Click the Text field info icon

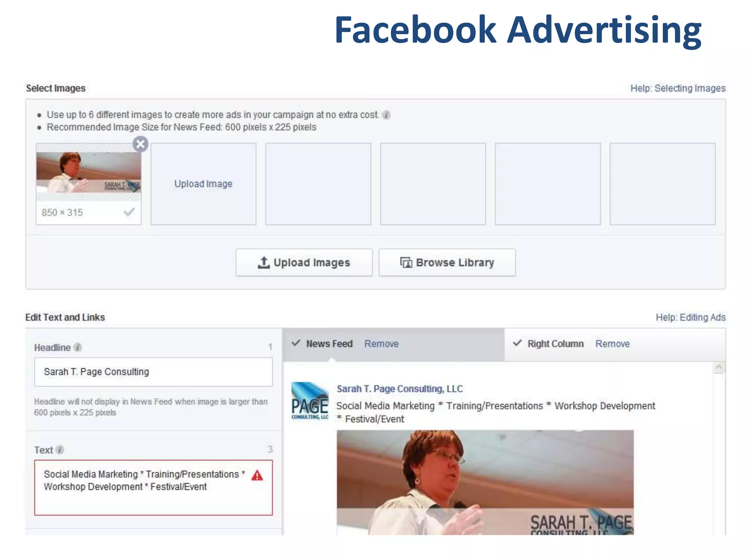[60, 450]
